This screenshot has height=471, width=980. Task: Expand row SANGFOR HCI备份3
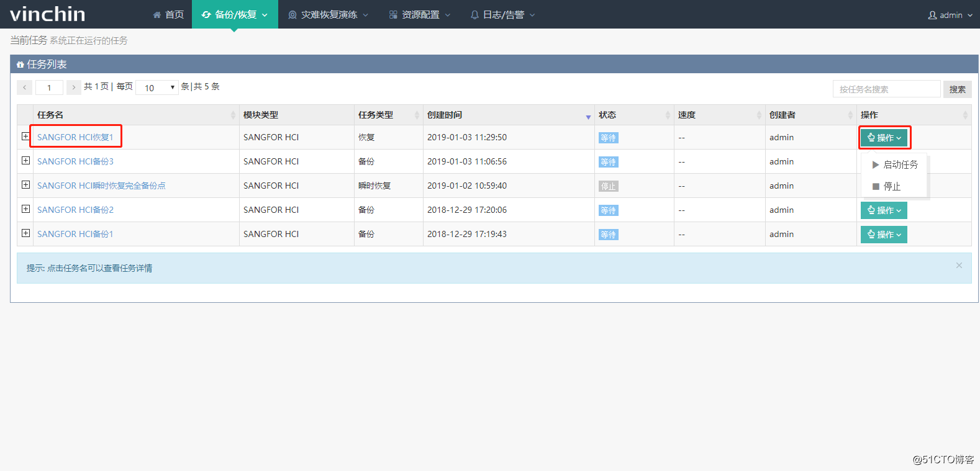tap(25, 160)
